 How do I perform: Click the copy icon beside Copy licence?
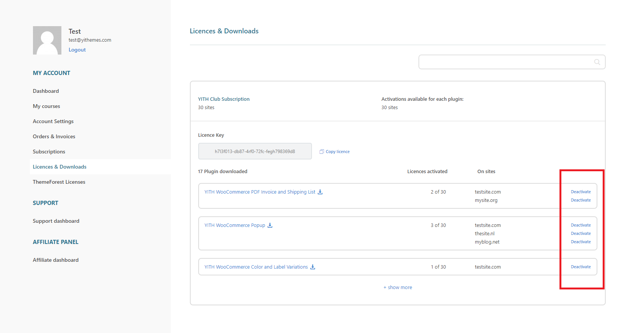pyautogui.click(x=322, y=152)
